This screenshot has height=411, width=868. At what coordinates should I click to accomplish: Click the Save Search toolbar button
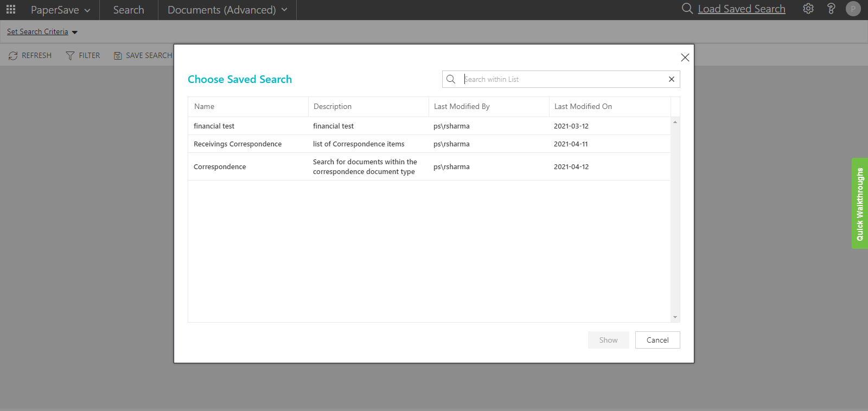click(143, 56)
